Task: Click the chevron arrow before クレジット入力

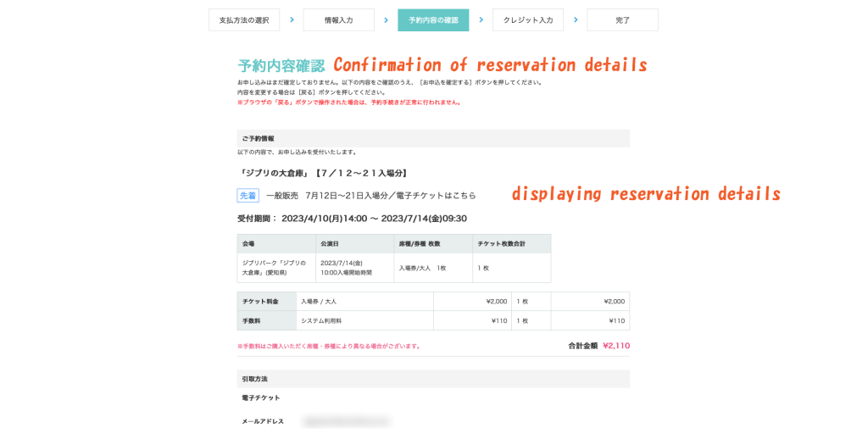Action: click(481, 19)
